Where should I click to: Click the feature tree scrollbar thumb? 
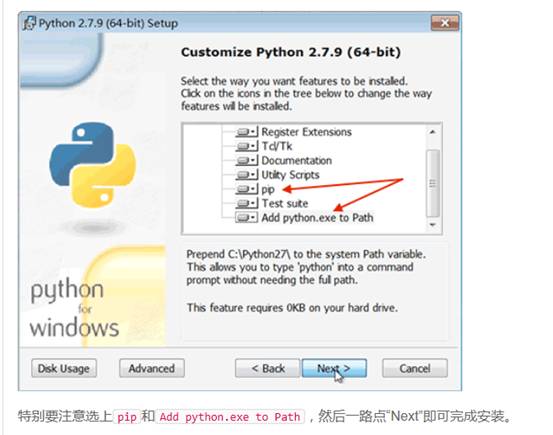(433, 183)
